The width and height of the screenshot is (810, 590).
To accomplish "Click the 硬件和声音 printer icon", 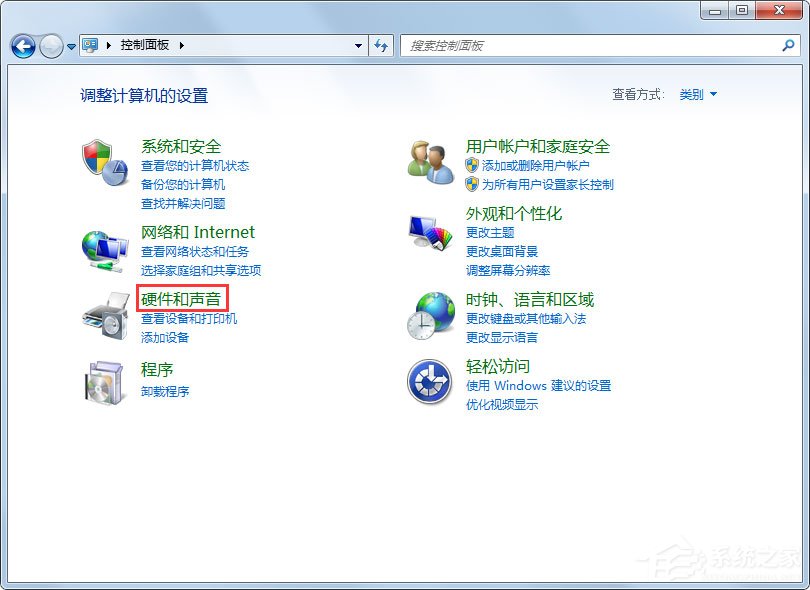I will tap(104, 318).
